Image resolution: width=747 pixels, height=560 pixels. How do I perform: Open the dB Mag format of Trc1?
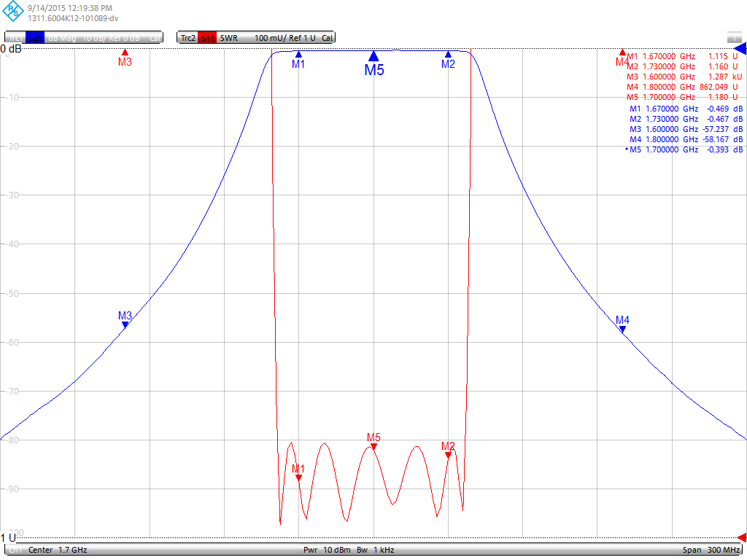62,38
